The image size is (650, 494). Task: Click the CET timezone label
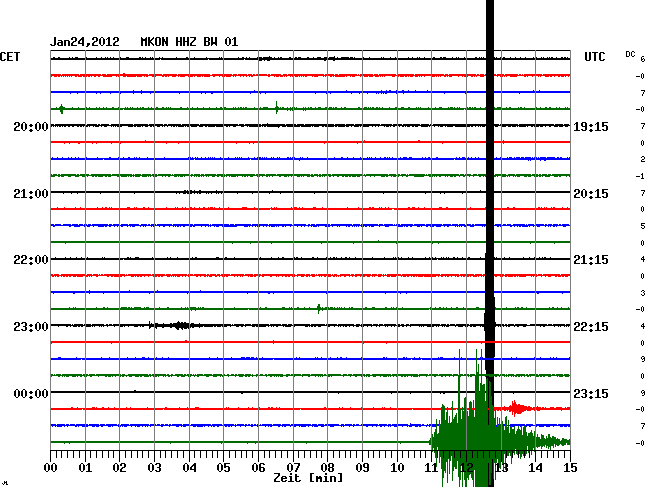click(x=10, y=57)
